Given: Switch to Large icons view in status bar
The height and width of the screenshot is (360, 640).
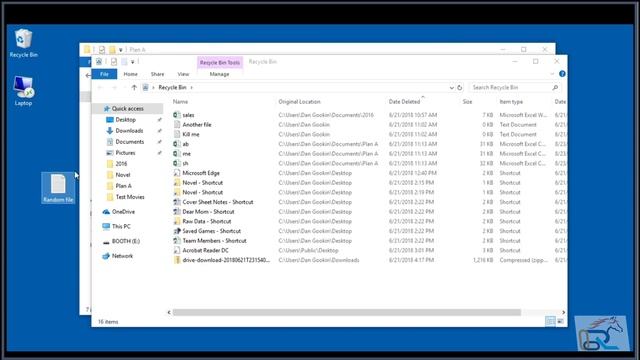Looking at the screenshot, I should (x=560, y=322).
